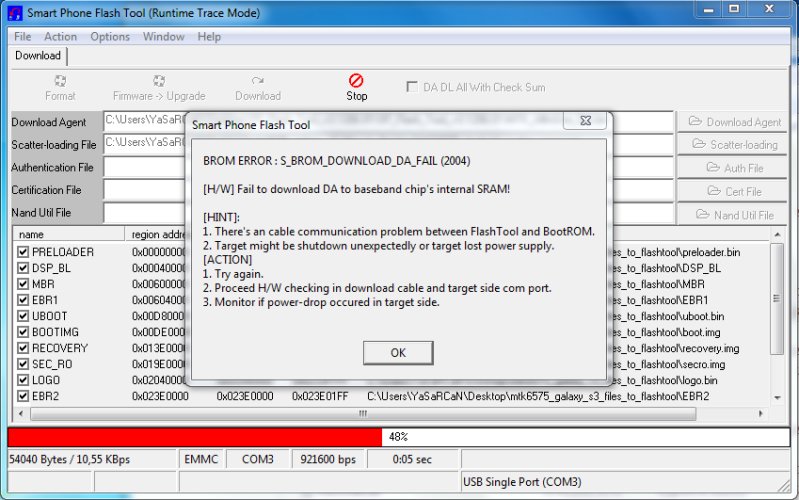
Task: Open the Window menu
Action: click(x=164, y=37)
